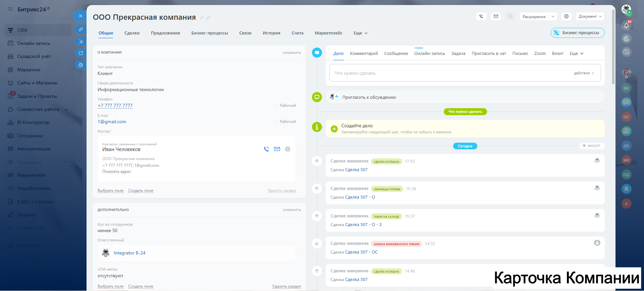Select Комментарий tab in timeline
This screenshot has height=291, width=644.
pos(364,54)
